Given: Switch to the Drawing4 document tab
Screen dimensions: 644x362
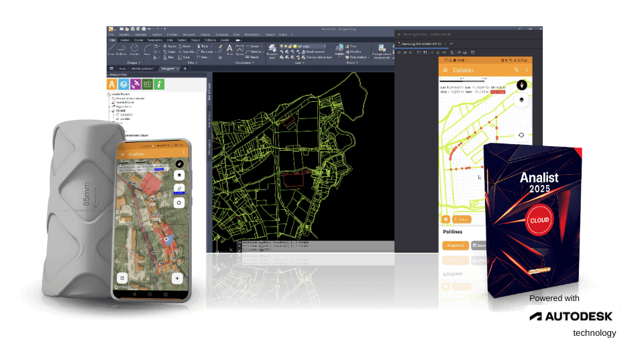Looking at the screenshot, I should tap(166, 68).
